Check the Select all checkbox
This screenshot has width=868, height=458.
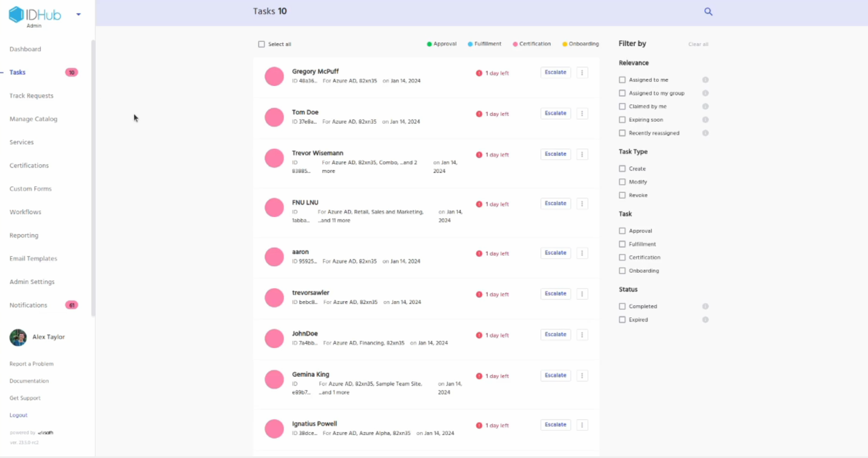click(x=262, y=44)
